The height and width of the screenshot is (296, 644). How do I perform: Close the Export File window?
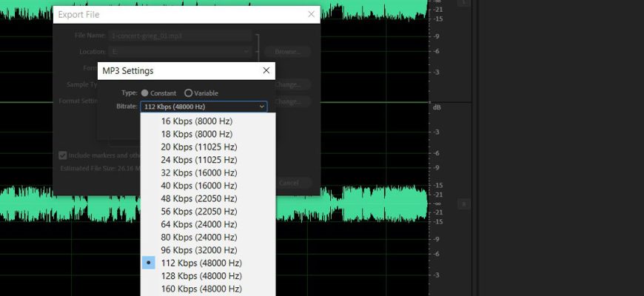coord(311,14)
